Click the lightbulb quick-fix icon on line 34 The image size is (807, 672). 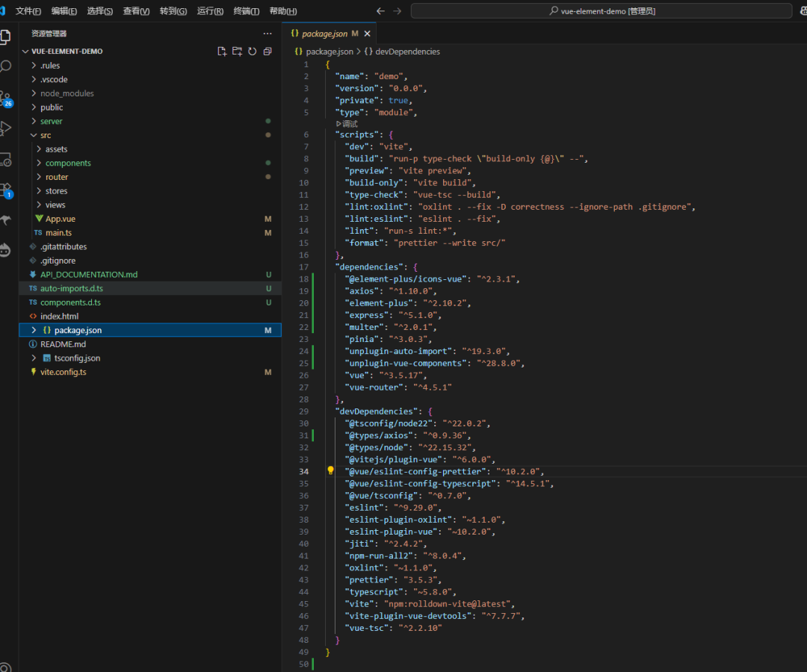tap(330, 470)
